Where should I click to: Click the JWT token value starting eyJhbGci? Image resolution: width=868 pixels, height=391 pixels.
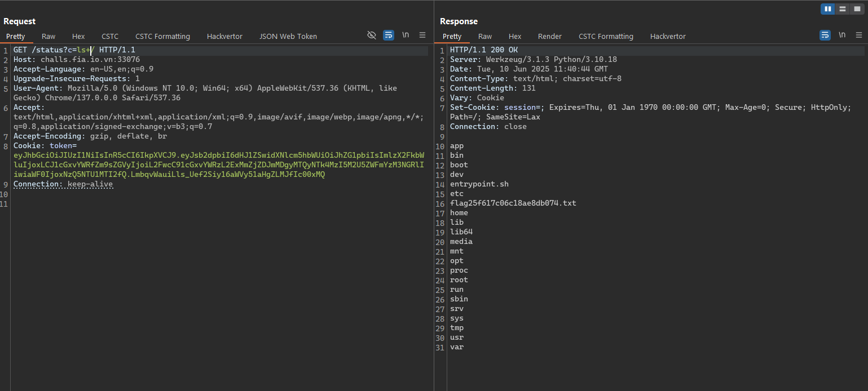pyautogui.click(x=219, y=165)
